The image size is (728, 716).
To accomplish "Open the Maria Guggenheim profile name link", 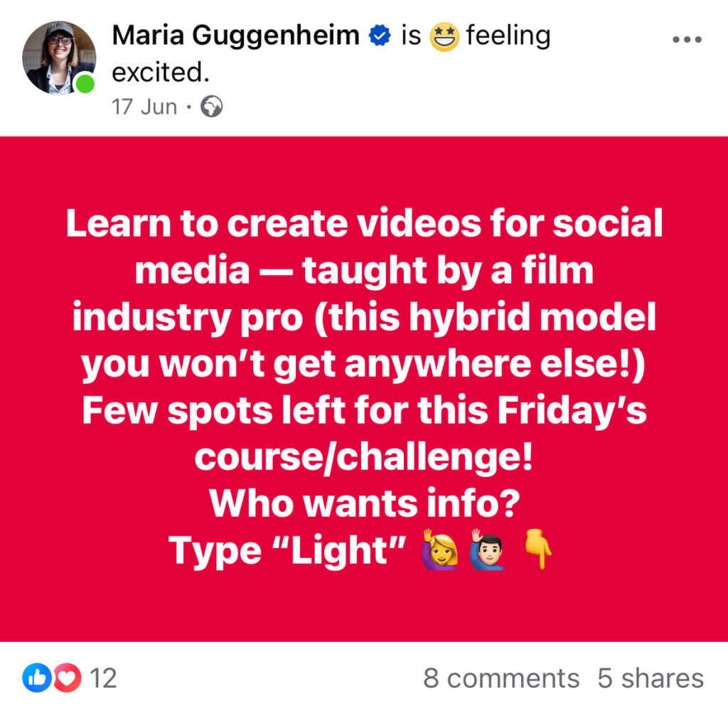I will pos(236,36).
